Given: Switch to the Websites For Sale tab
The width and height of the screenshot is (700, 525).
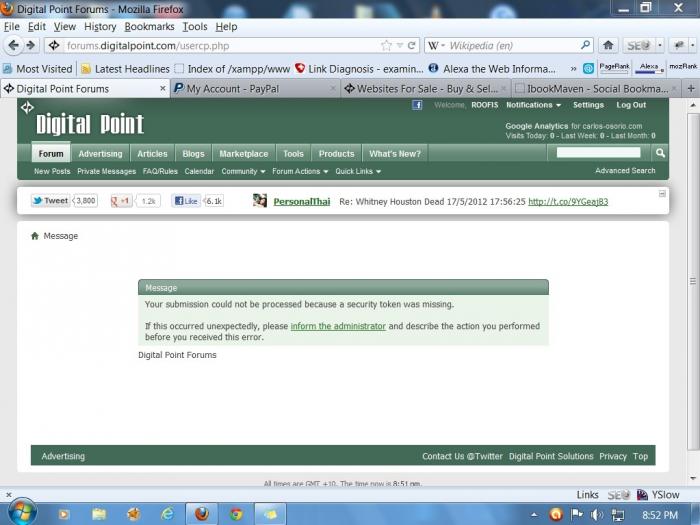Looking at the screenshot, I should point(425,89).
